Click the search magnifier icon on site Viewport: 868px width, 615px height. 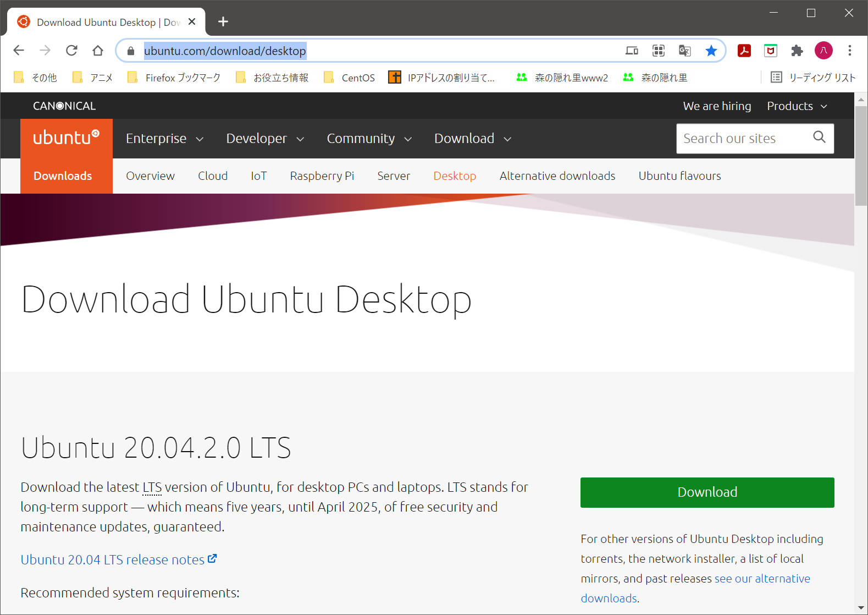tap(819, 137)
